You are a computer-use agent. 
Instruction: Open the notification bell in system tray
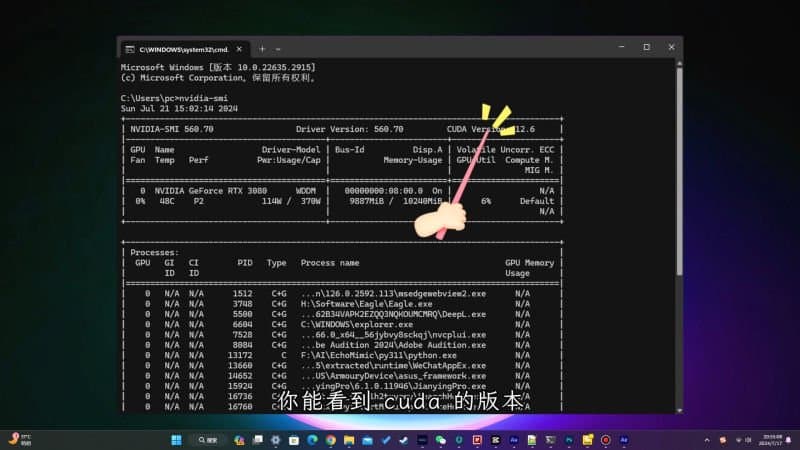point(788,440)
